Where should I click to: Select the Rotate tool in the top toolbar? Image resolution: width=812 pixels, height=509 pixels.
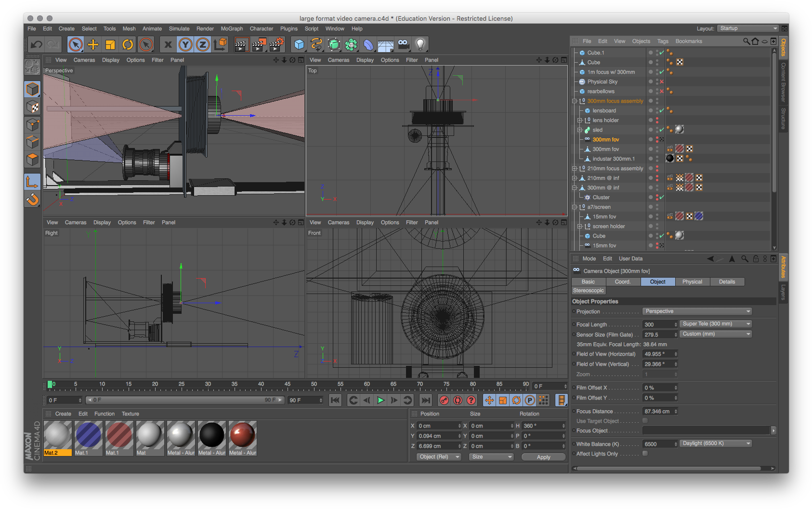pyautogui.click(x=128, y=45)
